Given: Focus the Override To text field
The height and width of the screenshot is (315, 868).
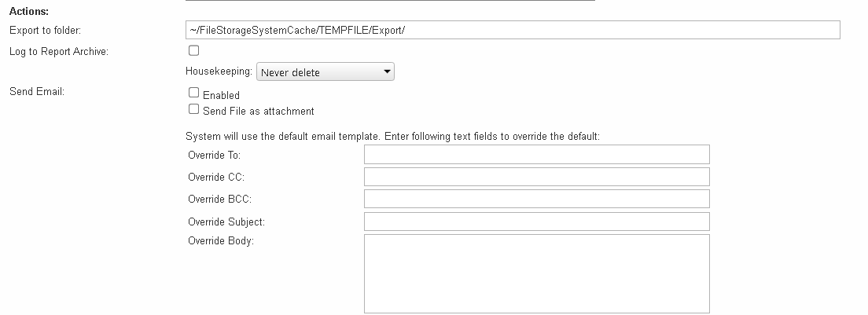Looking at the screenshot, I should click(537, 155).
